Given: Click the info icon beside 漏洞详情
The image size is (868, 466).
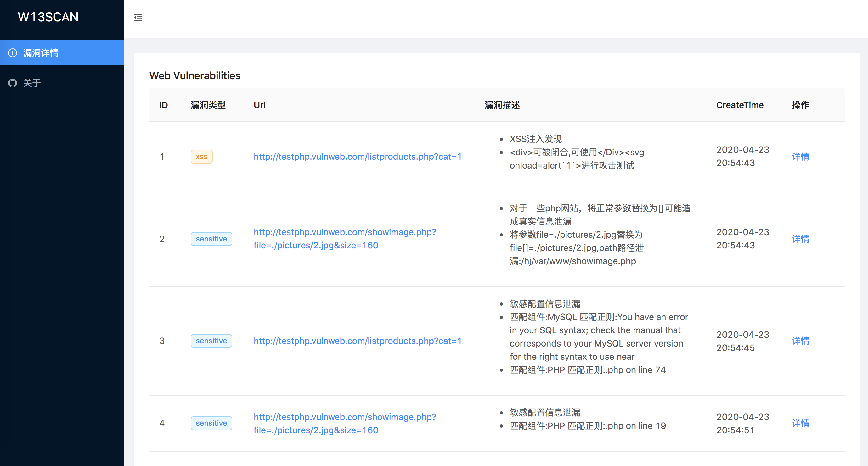Looking at the screenshot, I should [x=13, y=53].
